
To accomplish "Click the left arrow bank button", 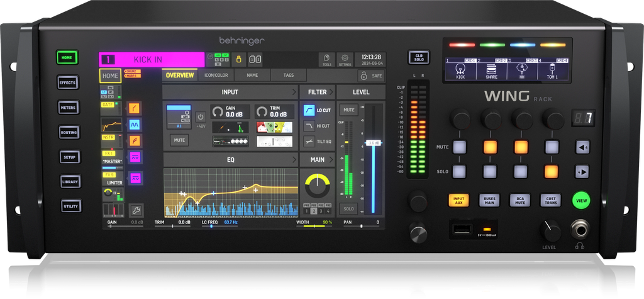I will coord(582,147).
